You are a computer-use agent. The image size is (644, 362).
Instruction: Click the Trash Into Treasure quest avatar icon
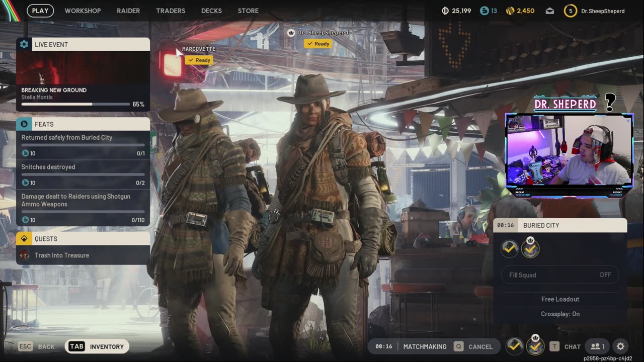point(24,255)
